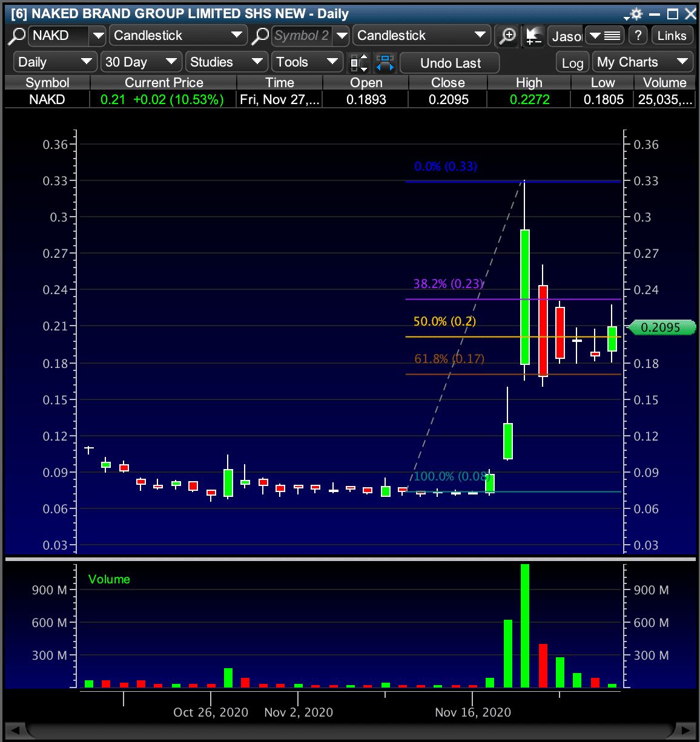
Task: Click the green Volume study label
Action: [x=109, y=579]
